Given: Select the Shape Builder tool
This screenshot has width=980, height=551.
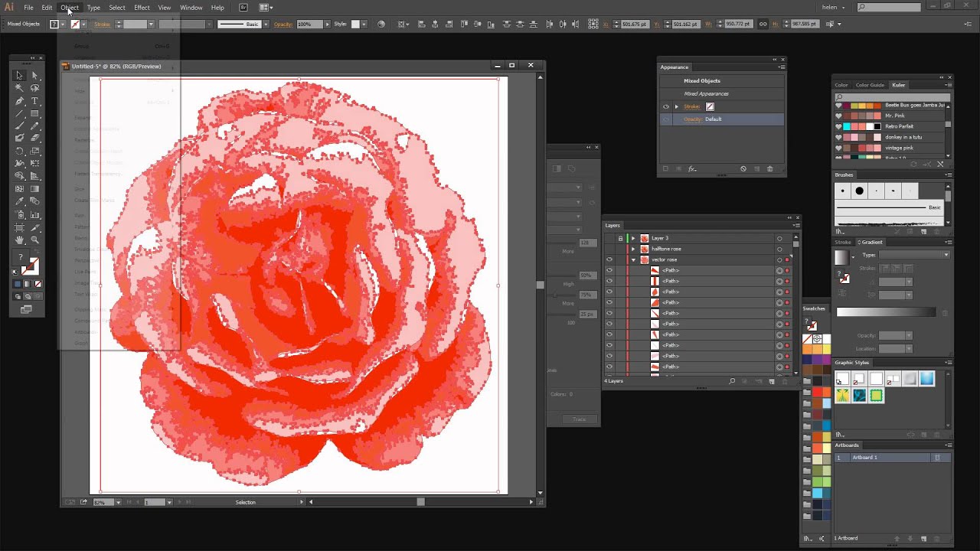Looking at the screenshot, I should click(x=19, y=176).
